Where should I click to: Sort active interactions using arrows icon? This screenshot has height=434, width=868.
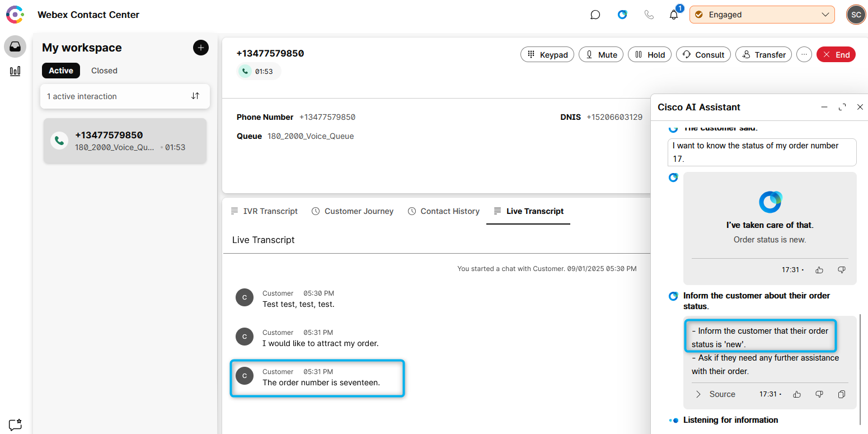[195, 96]
